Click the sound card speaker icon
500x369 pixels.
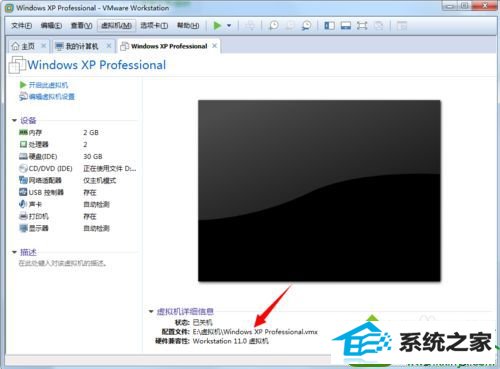(23, 204)
